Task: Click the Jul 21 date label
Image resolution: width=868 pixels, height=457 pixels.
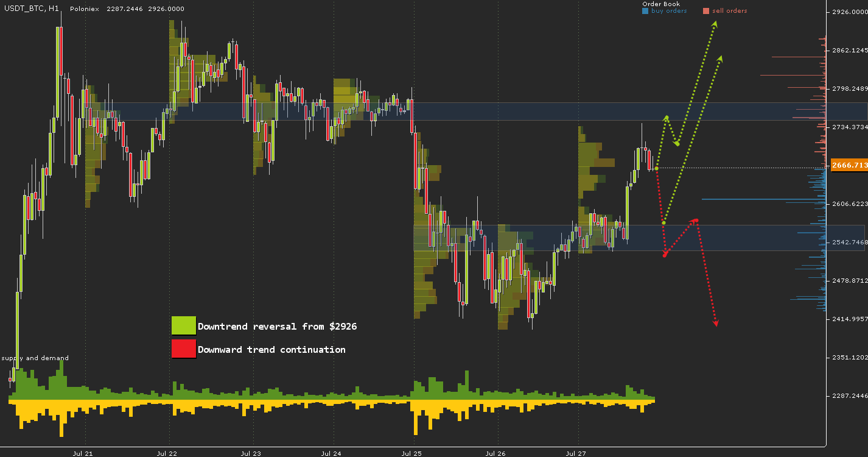Action: [83, 453]
